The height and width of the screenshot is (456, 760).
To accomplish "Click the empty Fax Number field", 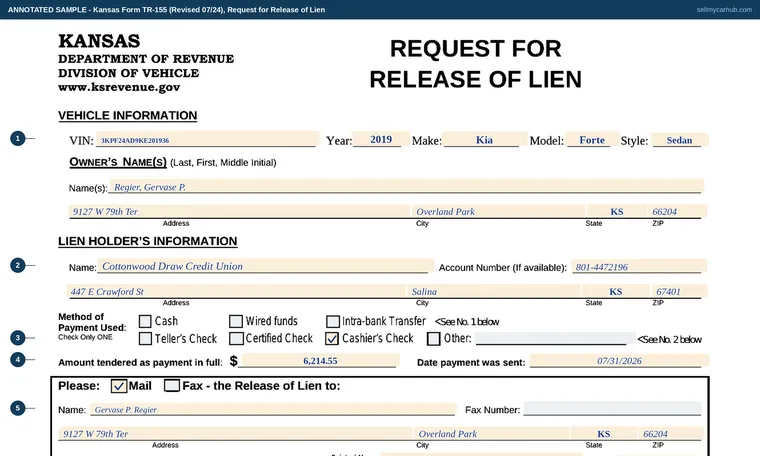I will tap(612, 409).
